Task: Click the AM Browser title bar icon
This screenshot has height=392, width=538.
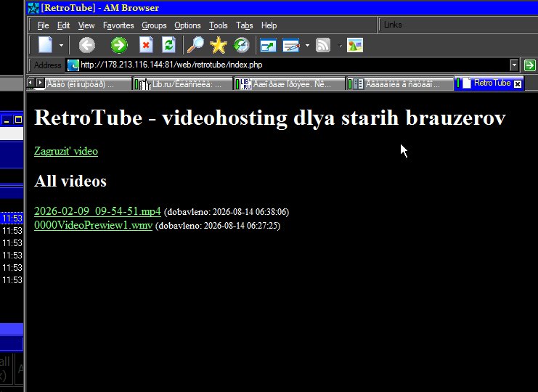Action: [x=33, y=7]
